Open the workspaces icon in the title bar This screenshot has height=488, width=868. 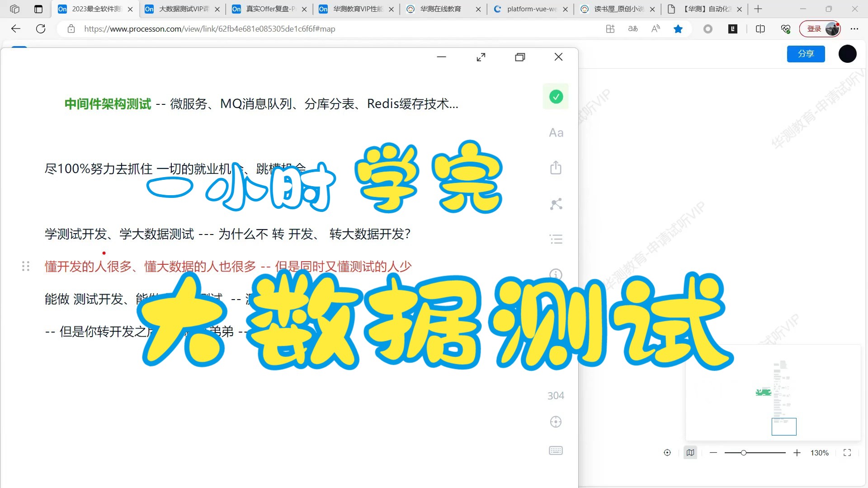(x=14, y=9)
